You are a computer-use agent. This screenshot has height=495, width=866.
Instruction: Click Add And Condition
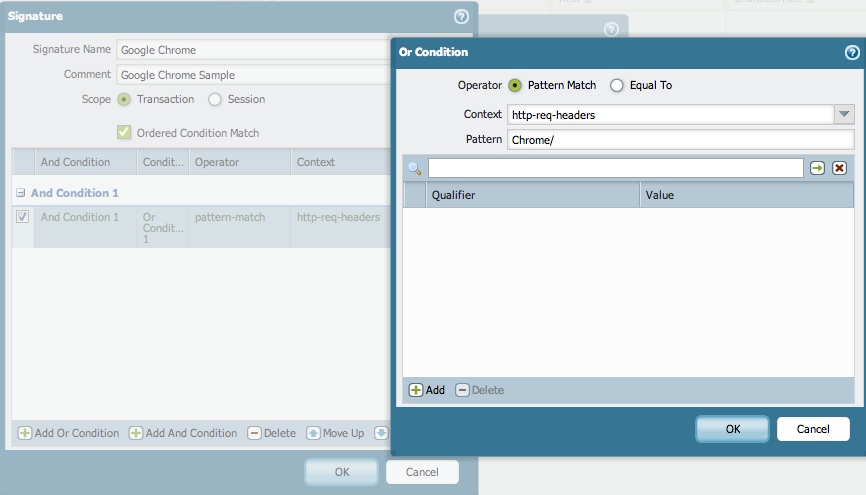183,433
